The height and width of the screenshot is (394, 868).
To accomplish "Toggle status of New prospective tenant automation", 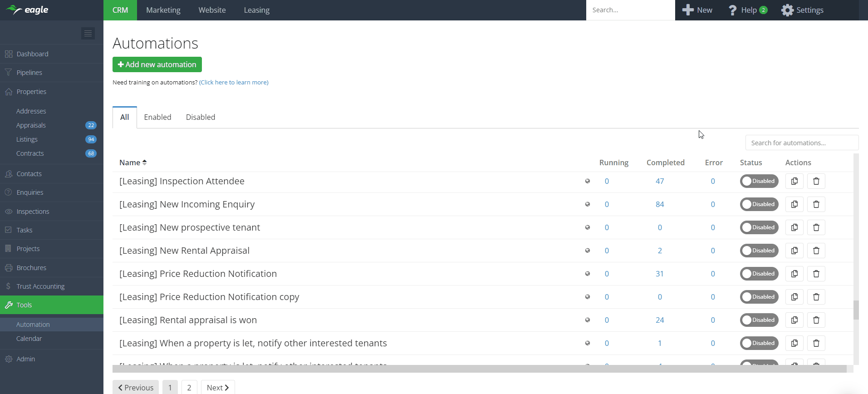I will point(759,227).
